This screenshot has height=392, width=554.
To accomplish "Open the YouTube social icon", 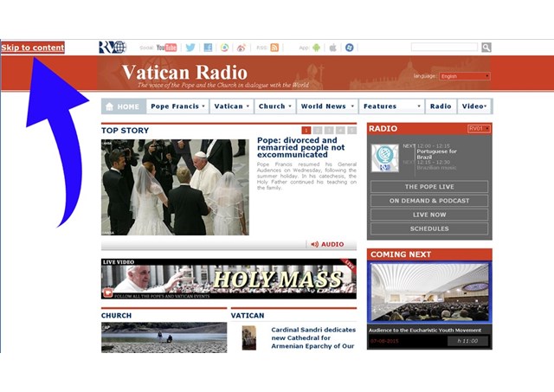I will click(x=167, y=48).
